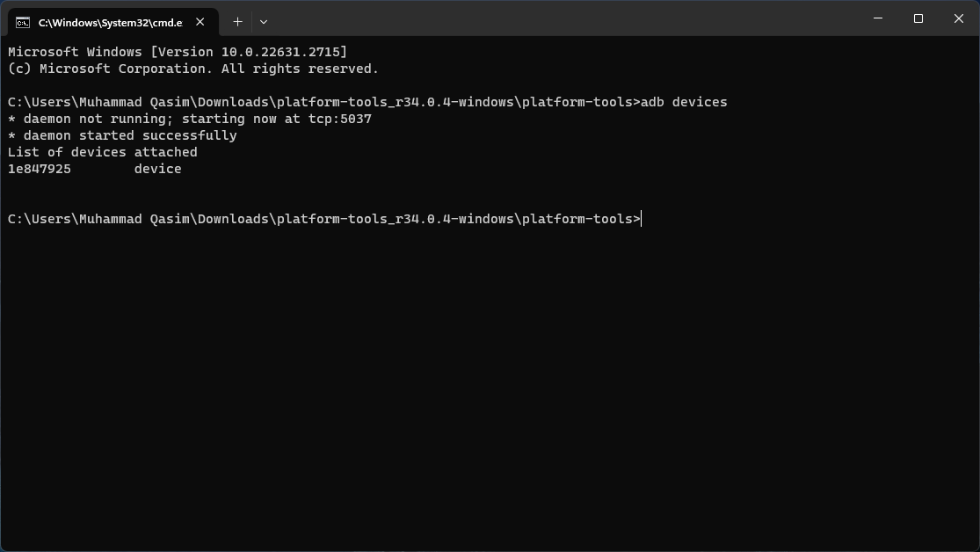Viewport: 980px width, 552px height.
Task: Click the 'daemon started successfully' line
Action: [x=122, y=135]
